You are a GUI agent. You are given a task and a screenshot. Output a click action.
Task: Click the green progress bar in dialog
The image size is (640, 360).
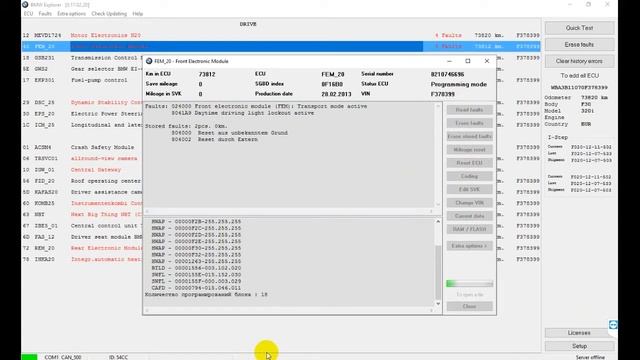click(x=469, y=284)
